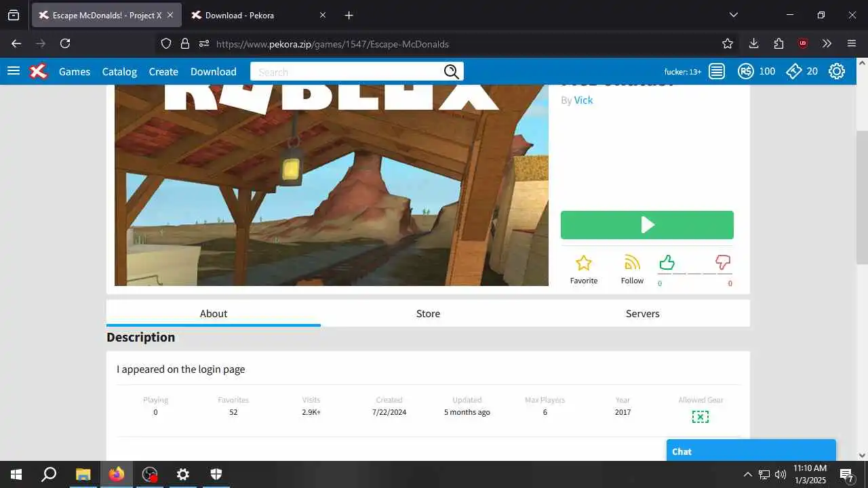Click the page vertical scrollbar
This screenshot has height=488, width=868.
click(862, 197)
